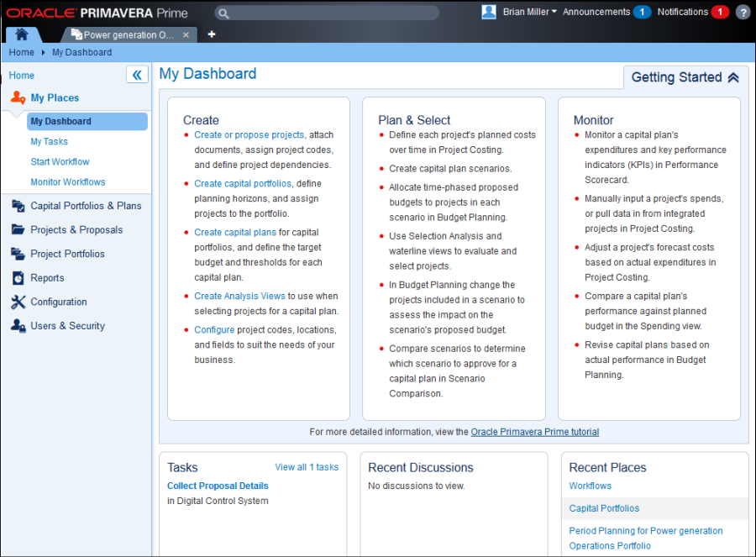The image size is (756, 557).
Task: Close the Power generation tab
Action: tap(186, 34)
